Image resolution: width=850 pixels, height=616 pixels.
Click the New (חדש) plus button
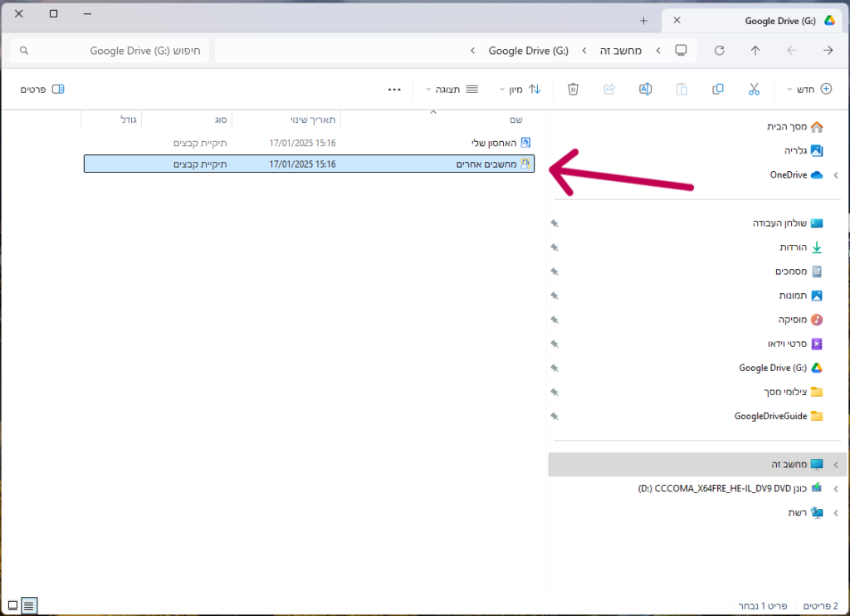[x=808, y=89]
